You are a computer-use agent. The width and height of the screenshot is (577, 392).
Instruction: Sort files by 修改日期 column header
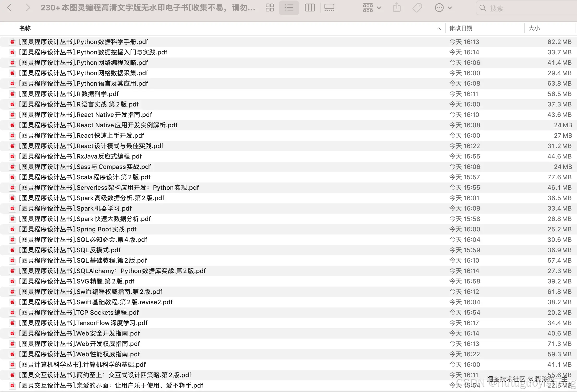coord(461,28)
